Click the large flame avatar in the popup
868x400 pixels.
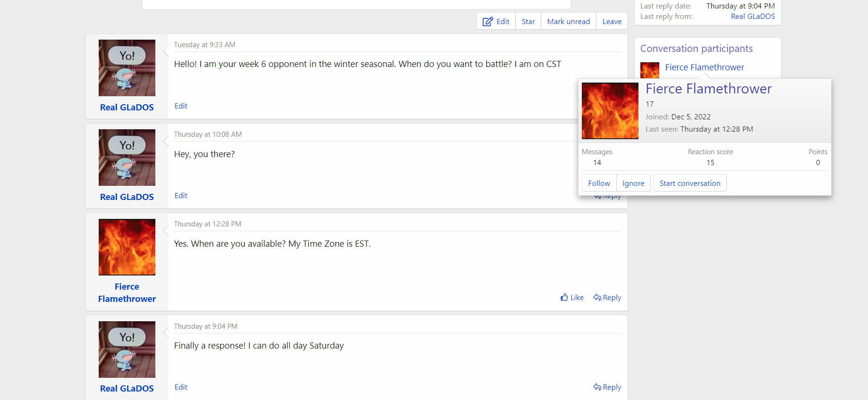coord(610,111)
